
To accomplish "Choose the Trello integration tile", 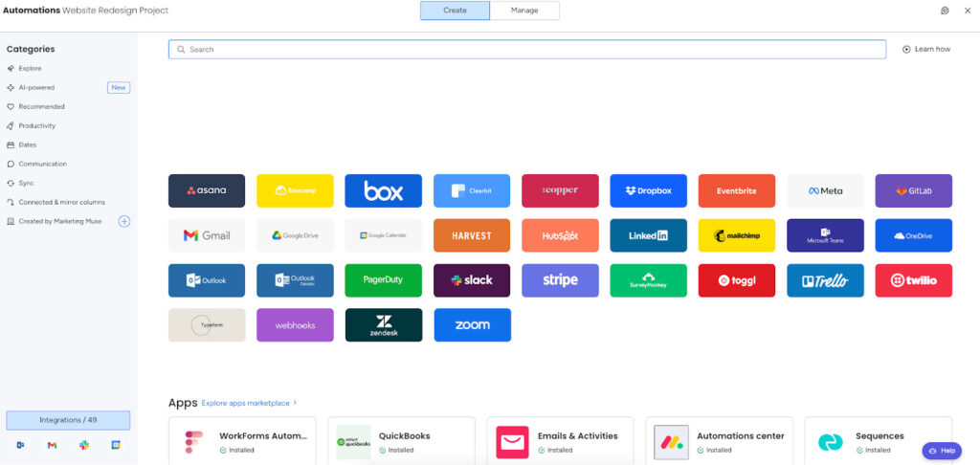I will pyautogui.click(x=825, y=280).
